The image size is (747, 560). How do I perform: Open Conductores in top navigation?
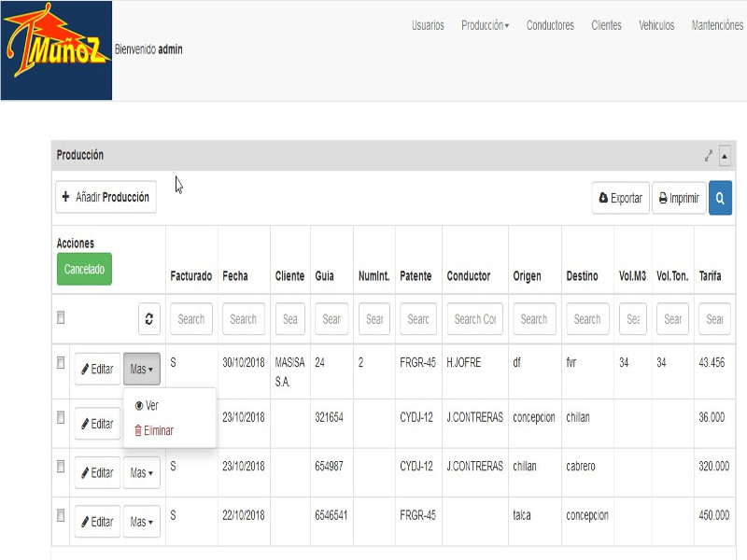pos(550,25)
